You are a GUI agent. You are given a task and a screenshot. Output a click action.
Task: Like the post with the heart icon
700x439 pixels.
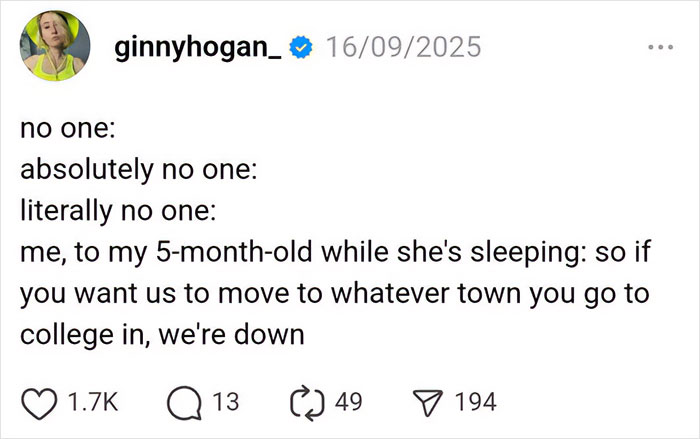tap(38, 402)
